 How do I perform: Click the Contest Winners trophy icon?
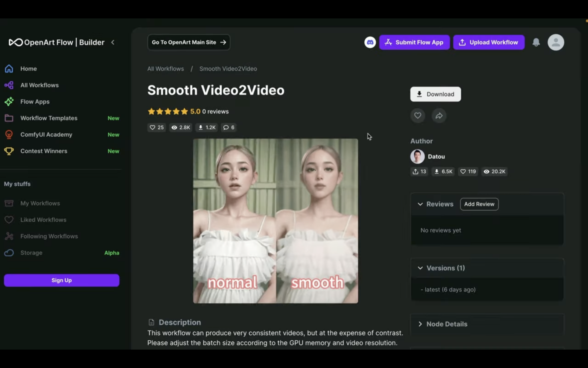(x=9, y=151)
